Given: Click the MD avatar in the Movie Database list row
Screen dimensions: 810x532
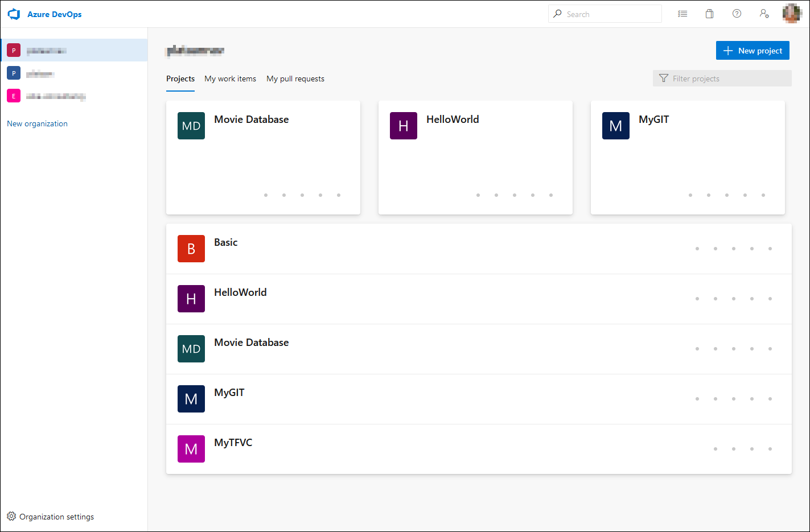Looking at the screenshot, I should click(x=191, y=349).
